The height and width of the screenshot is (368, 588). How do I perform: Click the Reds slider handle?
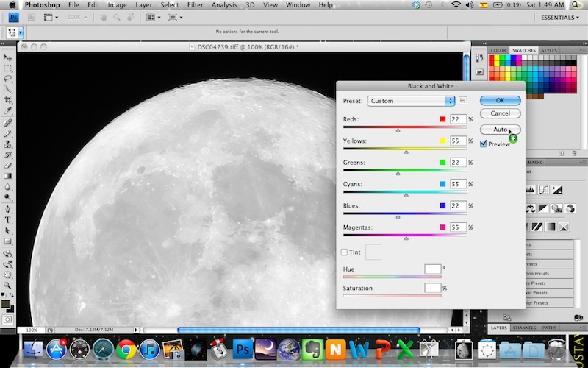pos(398,130)
